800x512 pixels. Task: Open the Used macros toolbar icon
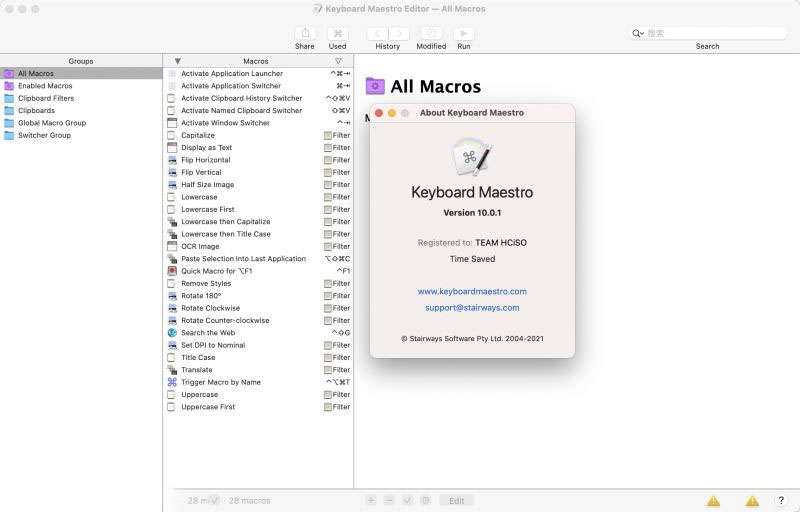tap(337, 34)
